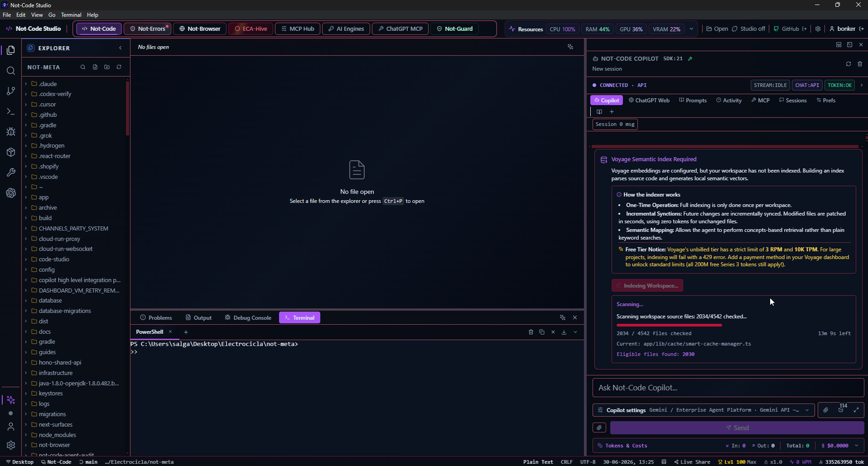Open the Sessions tab in Copilot
868x466 pixels.
(x=793, y=100)
